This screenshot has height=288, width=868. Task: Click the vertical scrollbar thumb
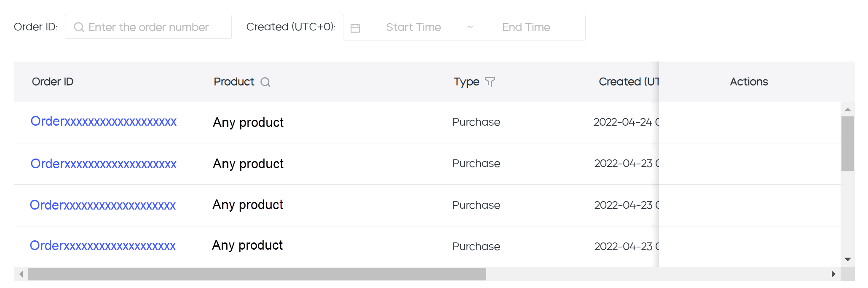847,143
